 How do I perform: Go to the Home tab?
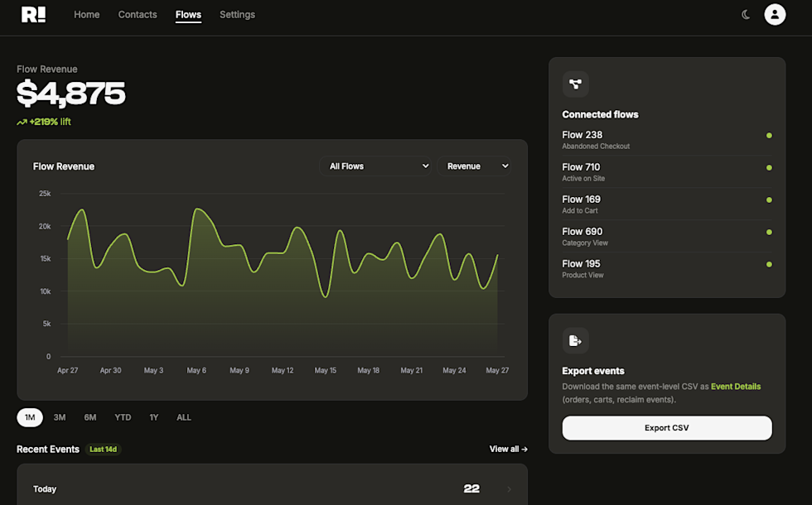(x=86, y=15)
